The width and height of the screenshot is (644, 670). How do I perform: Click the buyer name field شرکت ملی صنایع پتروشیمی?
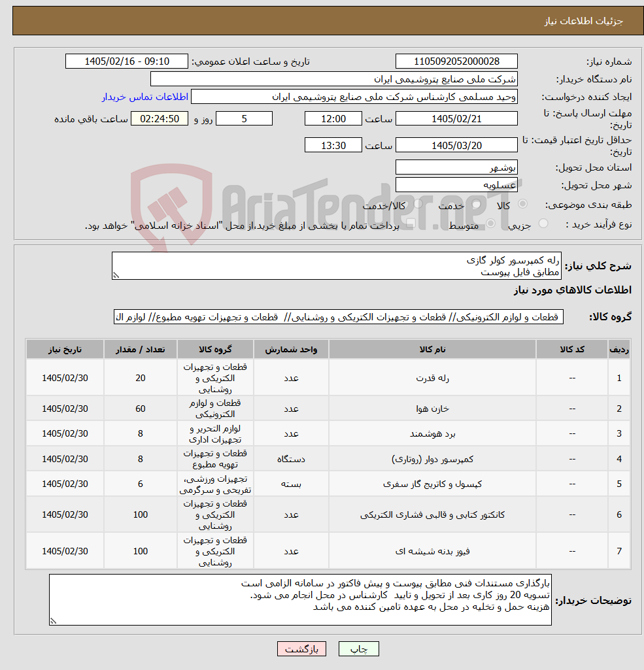click(x=333, y=79)
